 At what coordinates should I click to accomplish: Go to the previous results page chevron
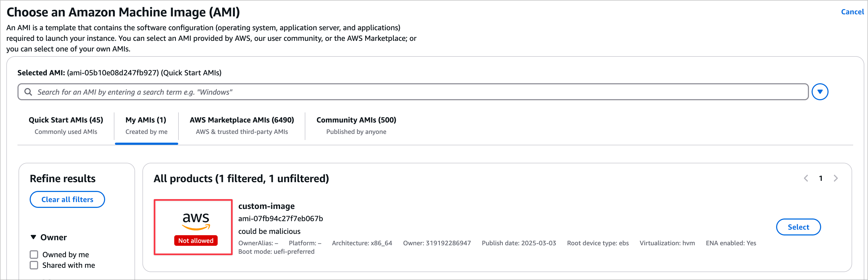click(x=806, y=178)
